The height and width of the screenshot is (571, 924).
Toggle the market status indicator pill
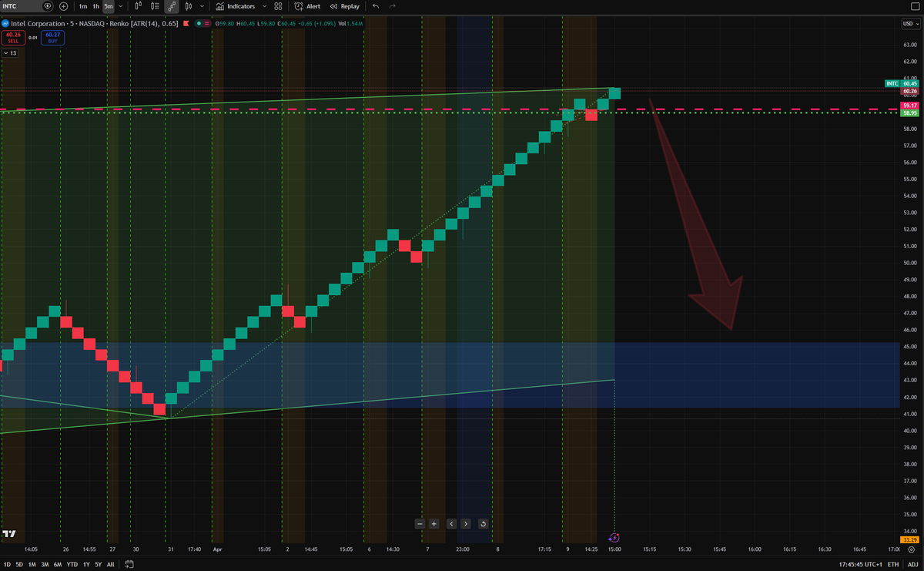pyautogui.click(x=203, y=24)
